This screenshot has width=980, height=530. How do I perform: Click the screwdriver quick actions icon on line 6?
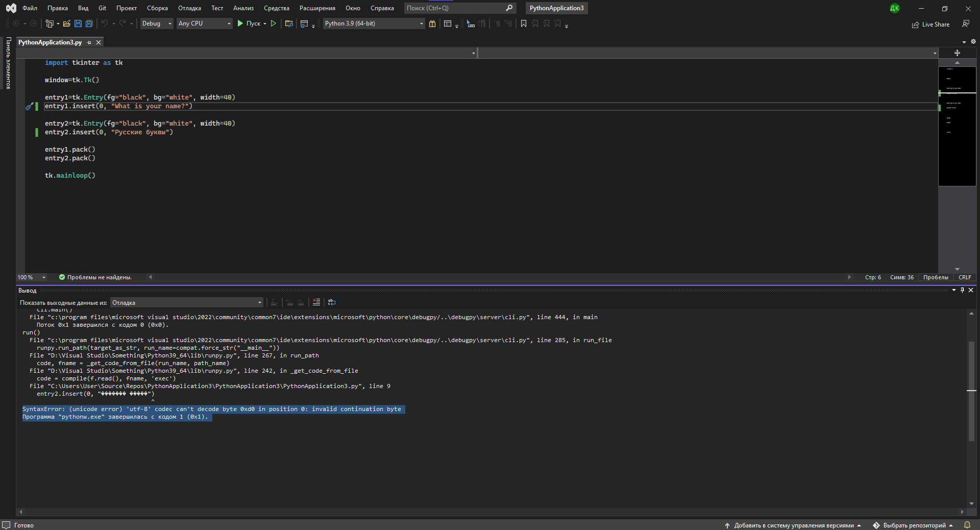point(30,106)
